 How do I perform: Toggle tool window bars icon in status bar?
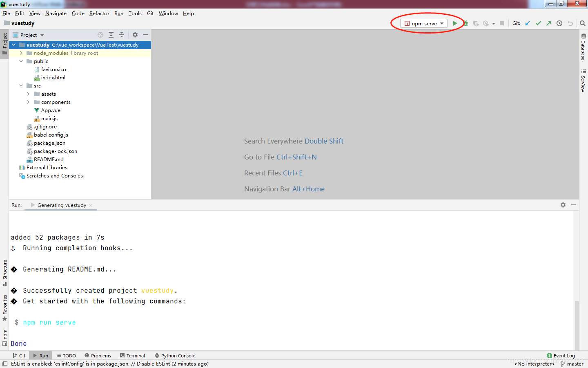(x=5, y=364)
